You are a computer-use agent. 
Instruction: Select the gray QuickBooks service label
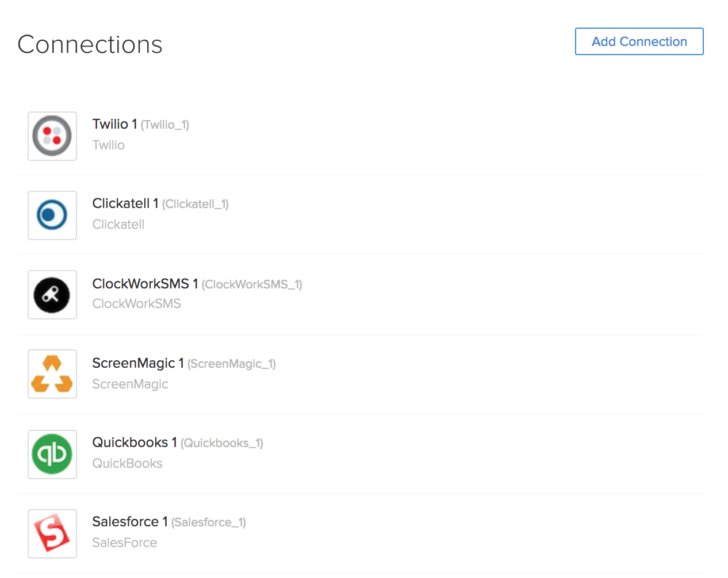click(128, 464)
